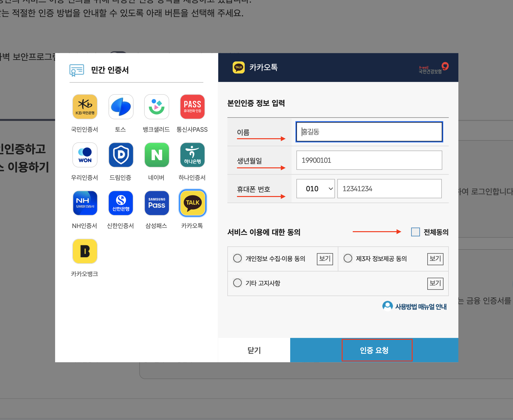Choose Samsung Pass (삼성패스) icon

[156, 203]
